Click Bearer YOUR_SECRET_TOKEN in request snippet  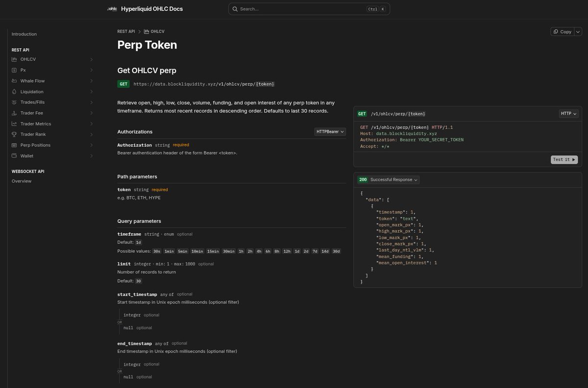point(432,140)
